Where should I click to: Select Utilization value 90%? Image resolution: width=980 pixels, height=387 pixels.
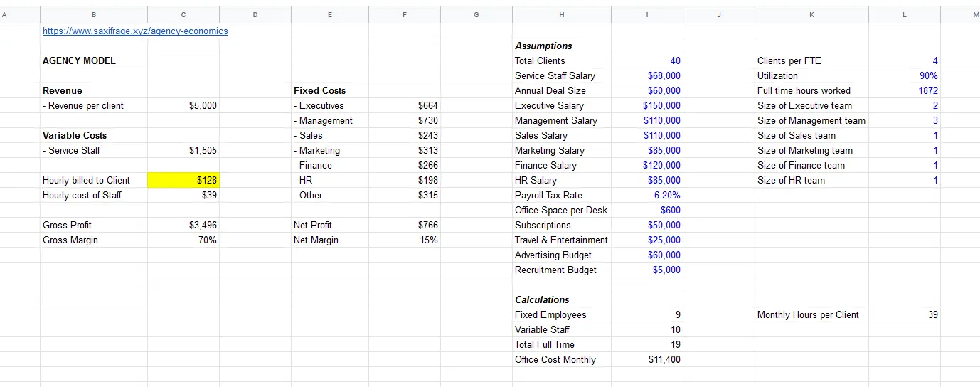point(905,76)
